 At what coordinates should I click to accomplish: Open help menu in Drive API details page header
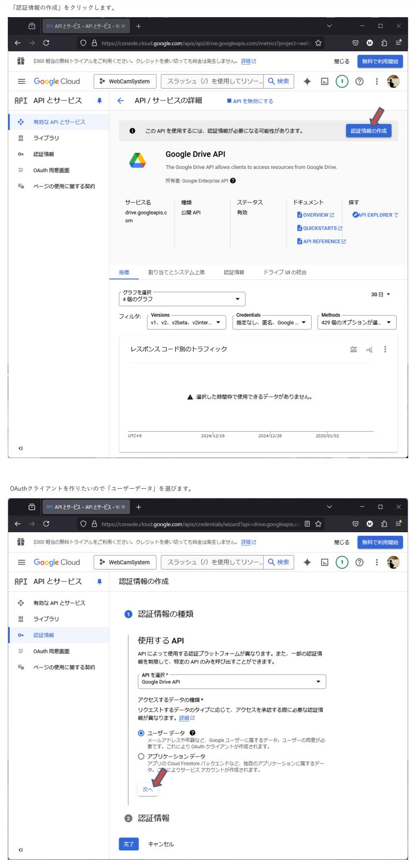[x=359, y=81]
